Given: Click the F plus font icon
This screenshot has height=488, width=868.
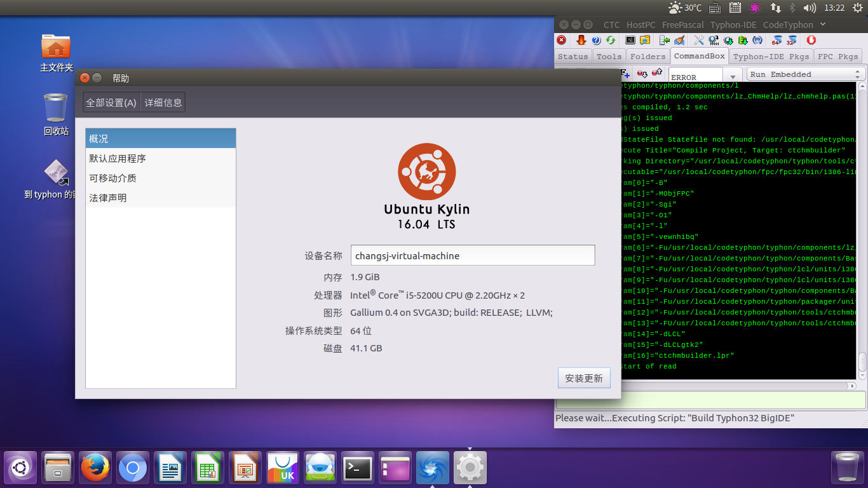Looking at the screenshot, I should (x=625, y=73).
